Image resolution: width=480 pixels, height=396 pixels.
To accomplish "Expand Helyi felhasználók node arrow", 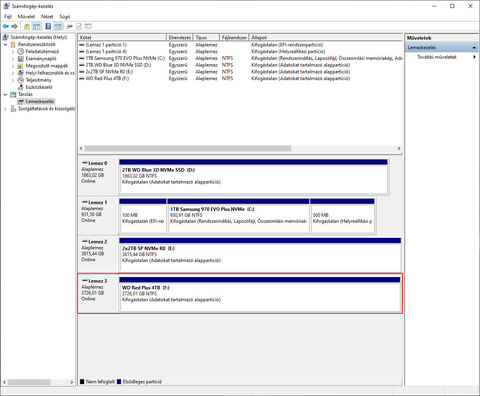I will pyautogui.click(x=13, y=73).
